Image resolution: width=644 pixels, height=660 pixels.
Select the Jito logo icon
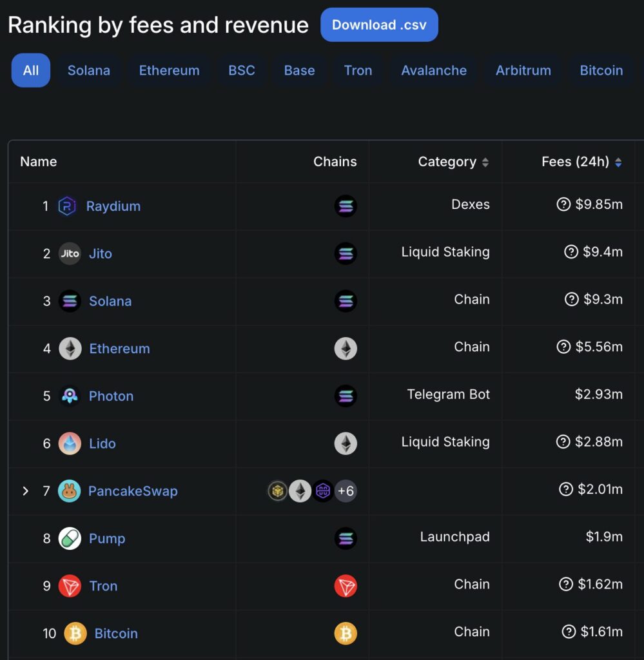point(70,253)
